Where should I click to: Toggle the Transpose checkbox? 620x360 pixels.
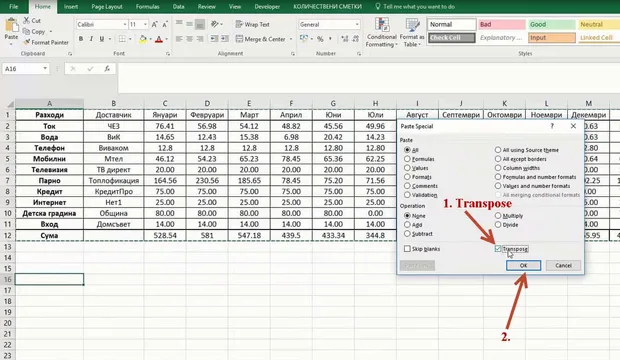tap(498, 249)
